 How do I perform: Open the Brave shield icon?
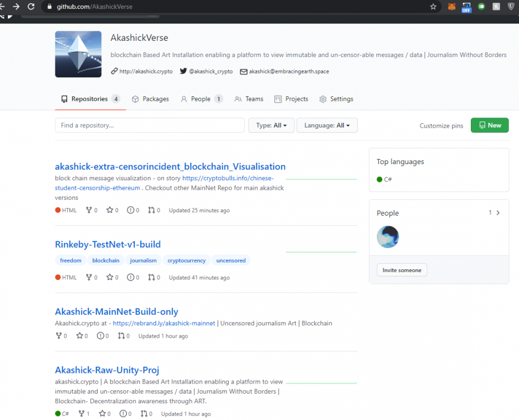511,7
